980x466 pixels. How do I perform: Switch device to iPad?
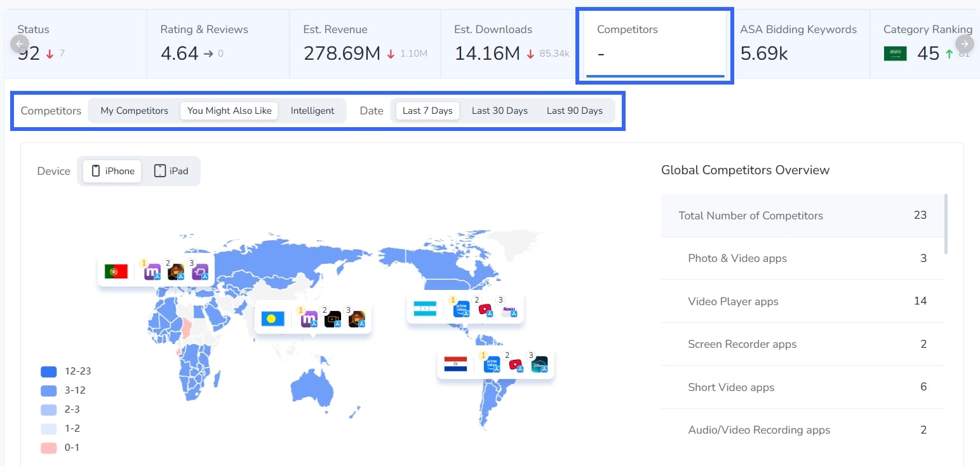point(171,171)
